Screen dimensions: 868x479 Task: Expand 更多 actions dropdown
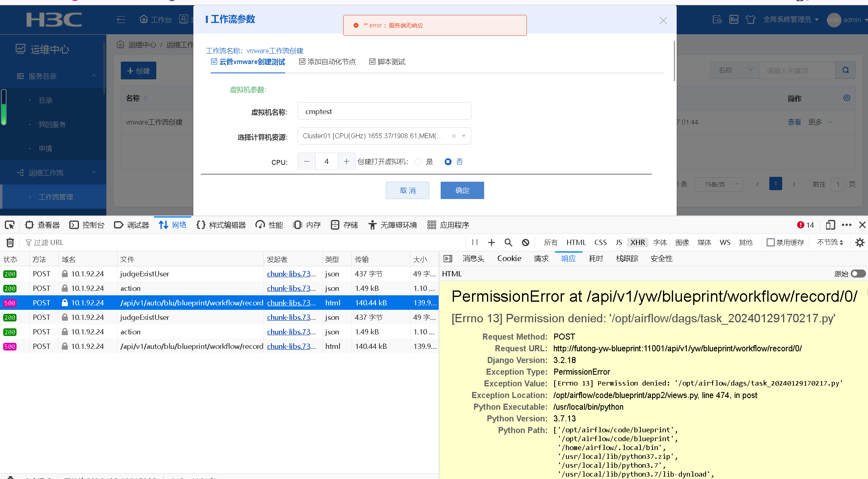(820, 122)
